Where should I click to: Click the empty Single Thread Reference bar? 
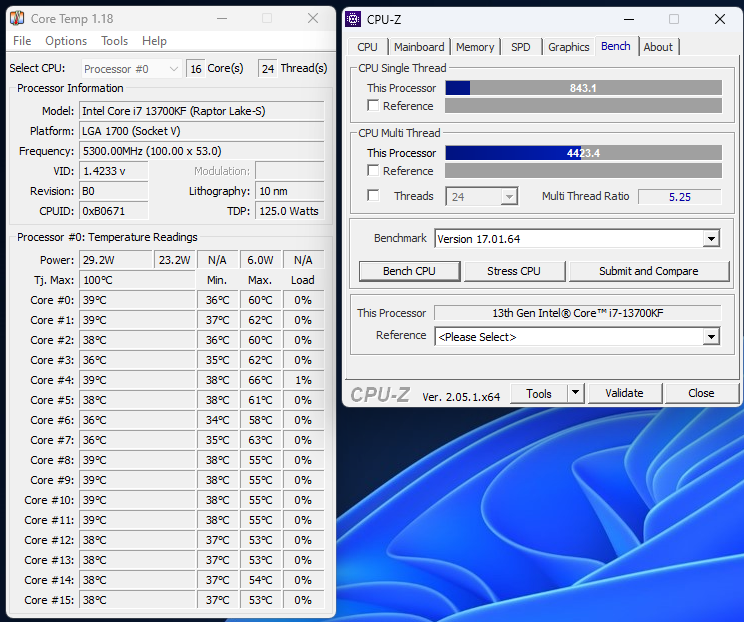pyautogui.click(x=583, y=105)
